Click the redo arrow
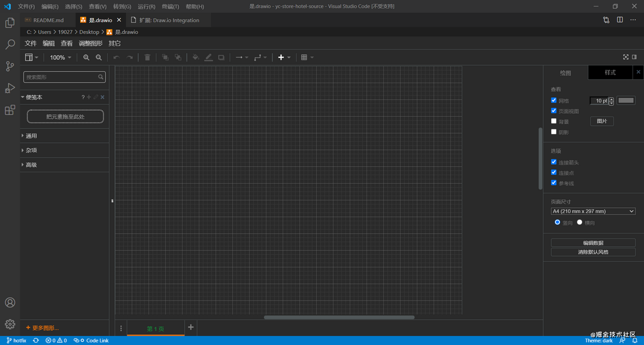Viewport: 644px width, 345px height. pos(130,57)
